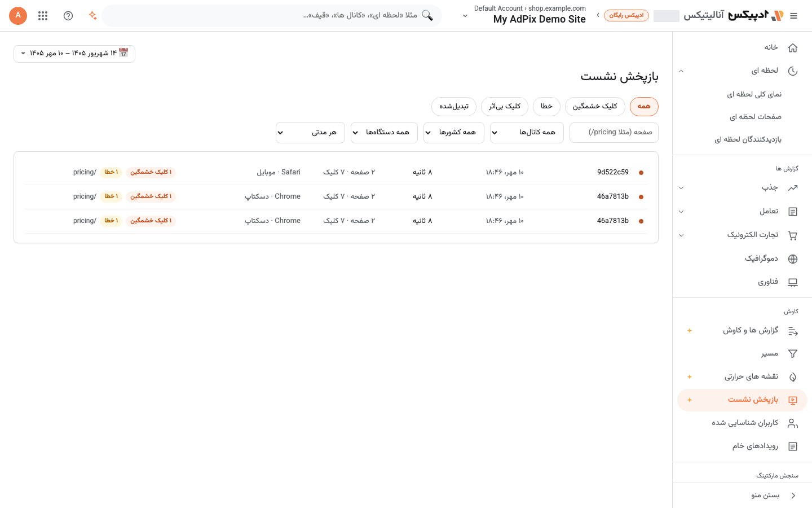
Task: Open session 9d522c59 in the list
Action: click(x=336, y=173)
